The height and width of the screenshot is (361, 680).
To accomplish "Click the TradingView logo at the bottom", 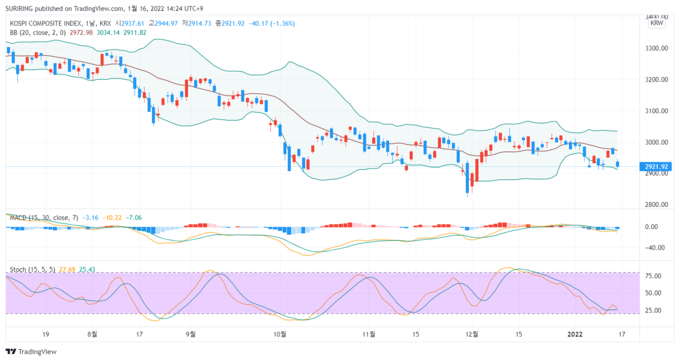I will click(31, 351).
